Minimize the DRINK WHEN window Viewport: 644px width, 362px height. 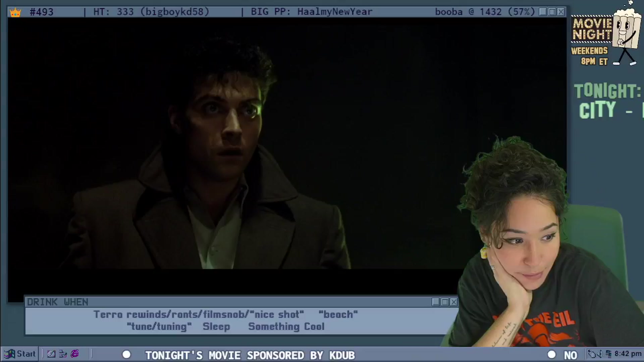[x=436, y=302]
